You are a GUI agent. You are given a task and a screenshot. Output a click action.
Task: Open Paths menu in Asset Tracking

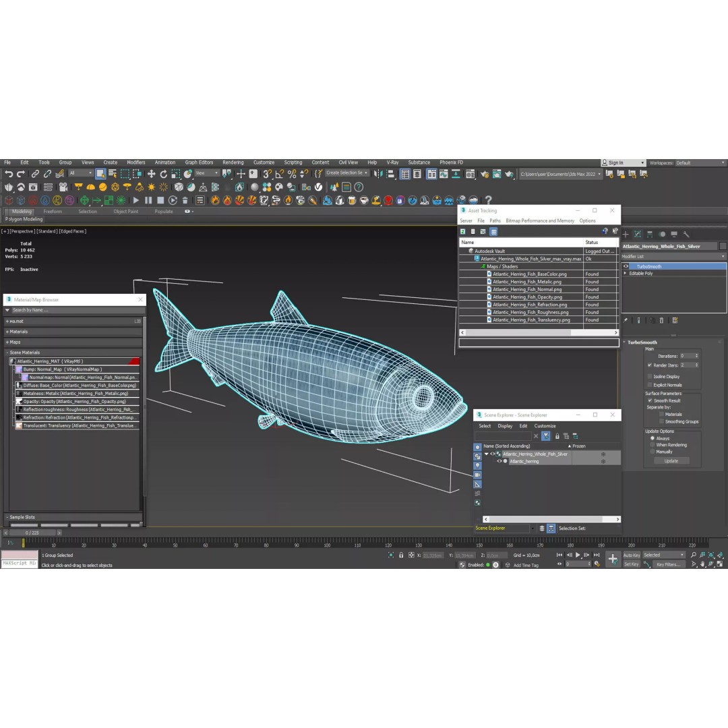(x=495, y=221)
